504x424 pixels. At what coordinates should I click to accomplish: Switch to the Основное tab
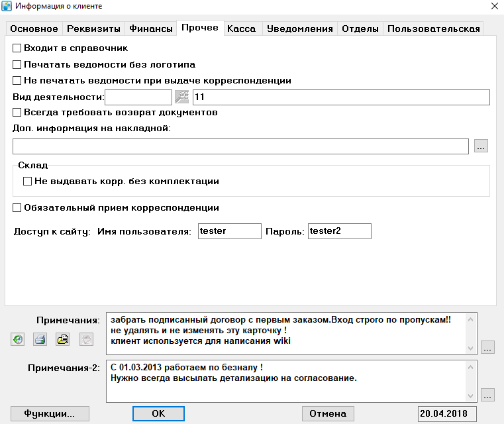(34, 28)
